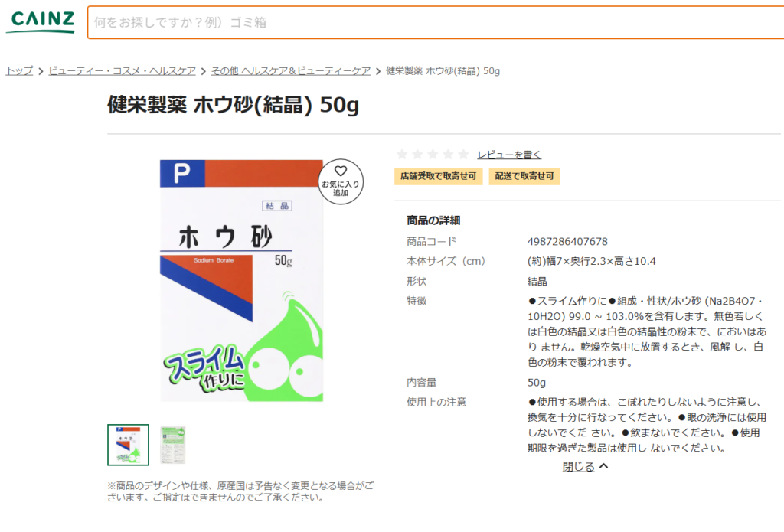The image size is (784, 532).
Task: Open ビューティー・コスメ・ヘルスケア breadcrumb link
Action: click(x=122, y=71)
